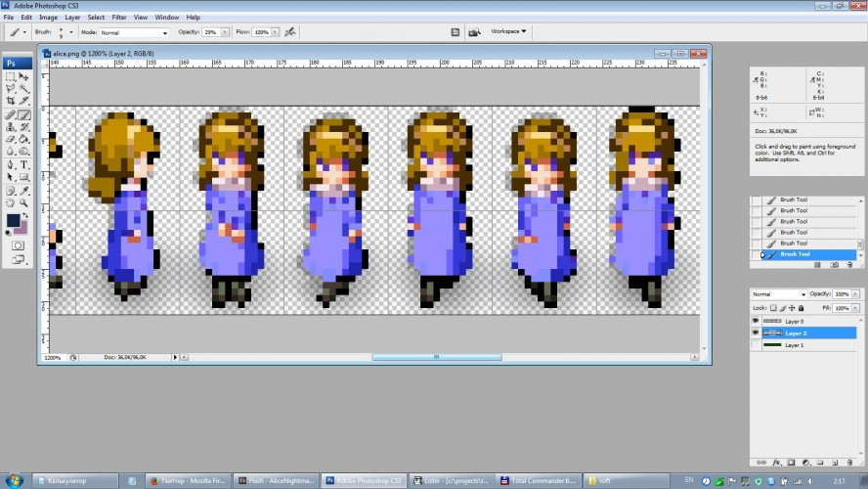This screenshot has width=868, height=489.
Task: Hide Layer 2 with its eye icon
Action: point(755,333)
